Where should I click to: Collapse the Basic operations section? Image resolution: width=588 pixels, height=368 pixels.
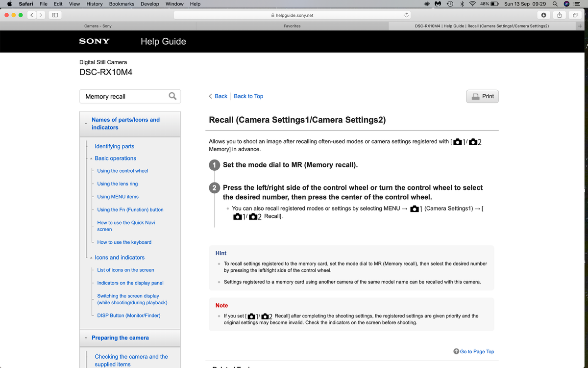coord(91,158)
